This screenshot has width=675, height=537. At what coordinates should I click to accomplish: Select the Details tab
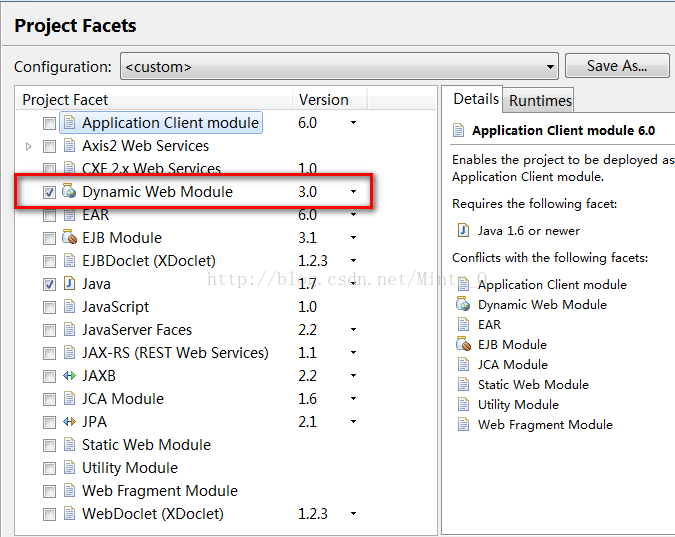475,99
